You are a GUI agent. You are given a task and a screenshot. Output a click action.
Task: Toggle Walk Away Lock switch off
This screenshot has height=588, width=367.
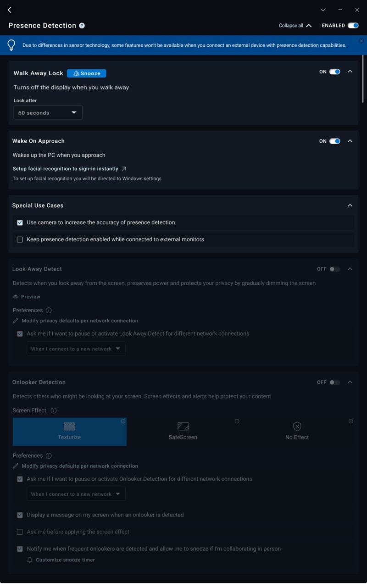click(335, 72)
